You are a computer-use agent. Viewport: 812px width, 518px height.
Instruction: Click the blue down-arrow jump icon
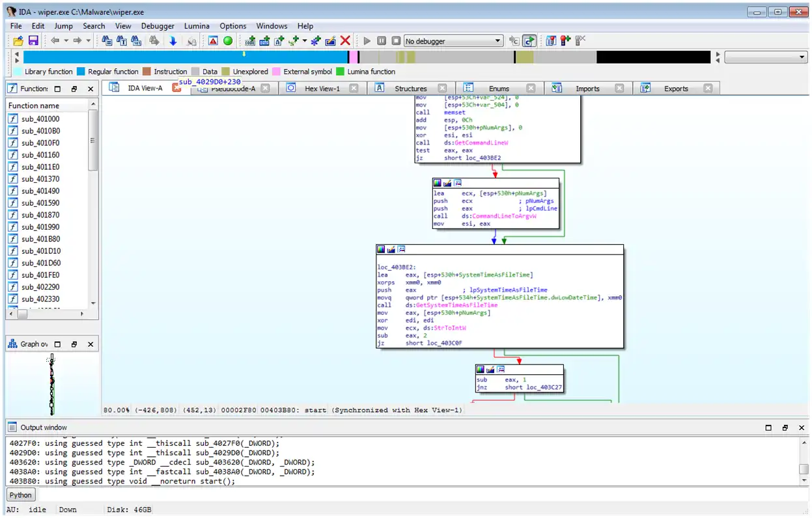(173, 41)
